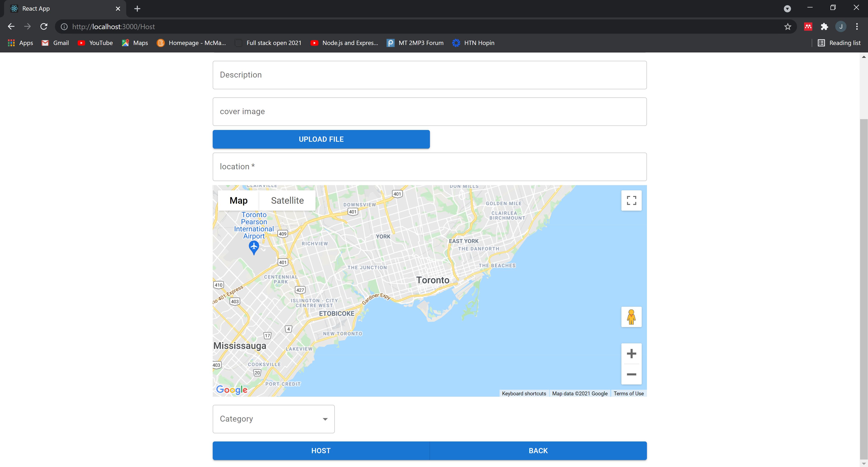Switch the map to Satellite view
868x467 pixels.
[x=287, y=200]
